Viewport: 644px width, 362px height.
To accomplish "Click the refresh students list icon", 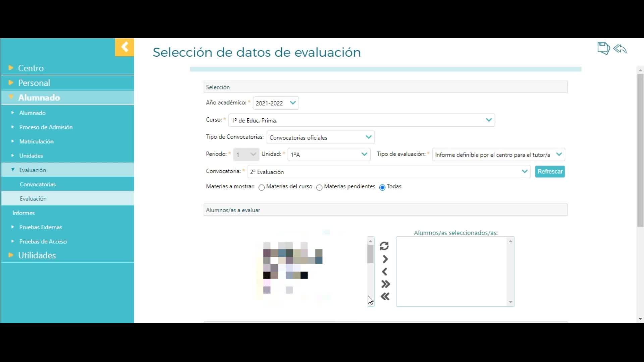I will point(384,246).
